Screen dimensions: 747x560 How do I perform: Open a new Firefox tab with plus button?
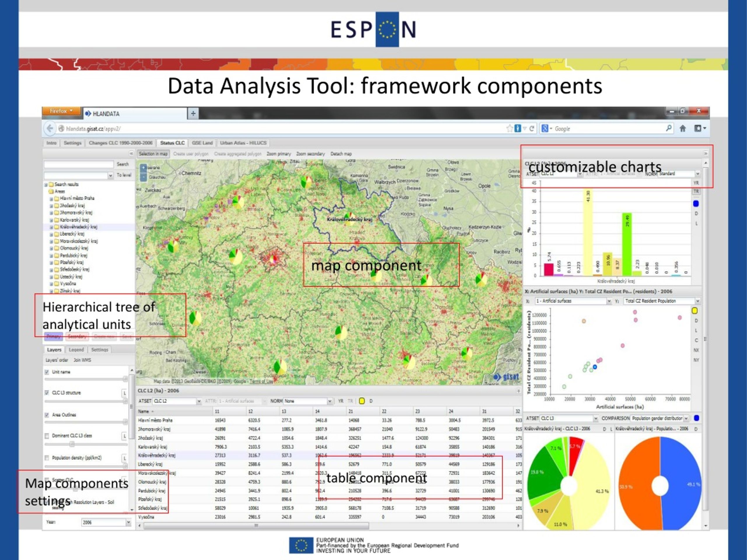point(193,113)
